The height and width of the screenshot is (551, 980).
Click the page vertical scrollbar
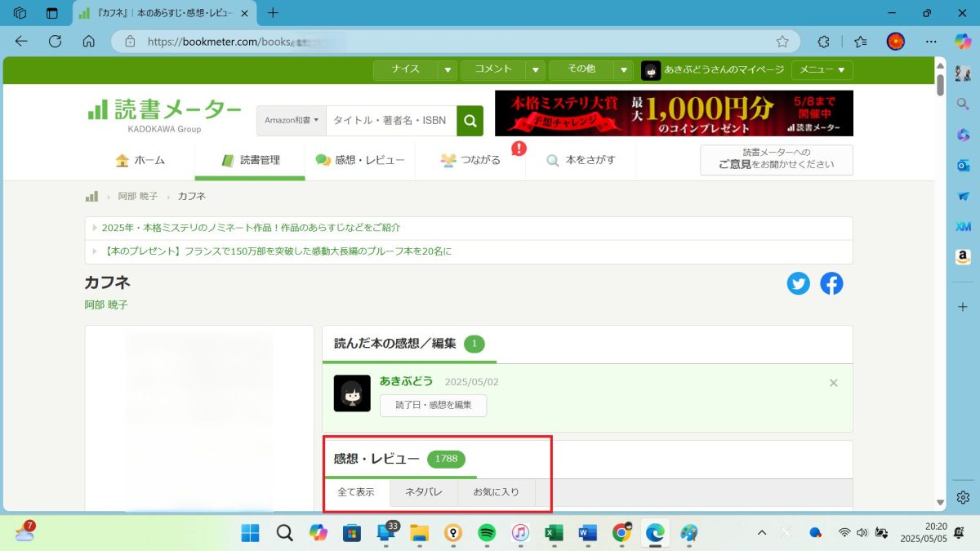[940, 286]
